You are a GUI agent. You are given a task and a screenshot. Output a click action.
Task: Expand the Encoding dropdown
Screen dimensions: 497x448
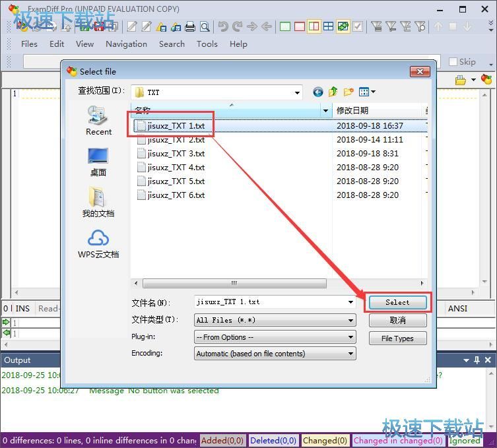point(350,354)
